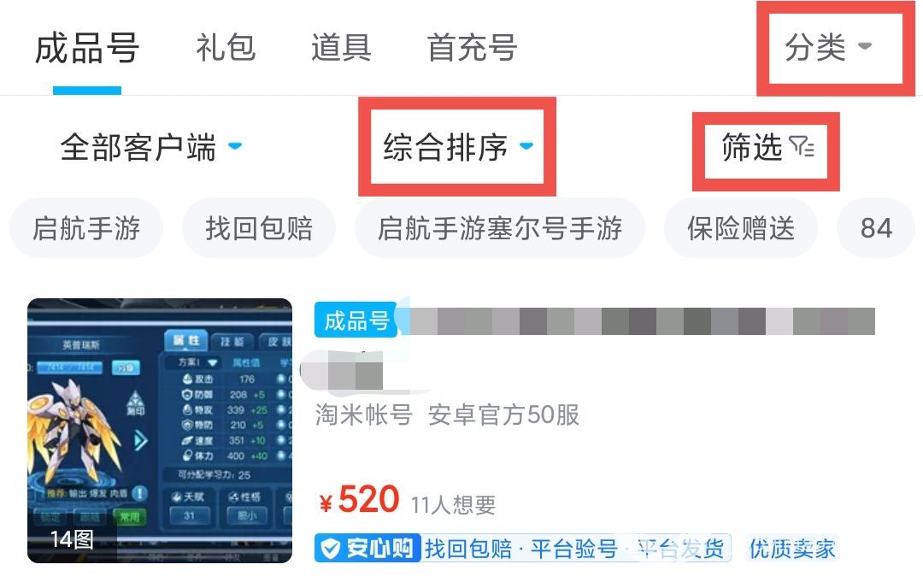
Task: Click the 筛选 filter funnel icon
Action: 802,146
